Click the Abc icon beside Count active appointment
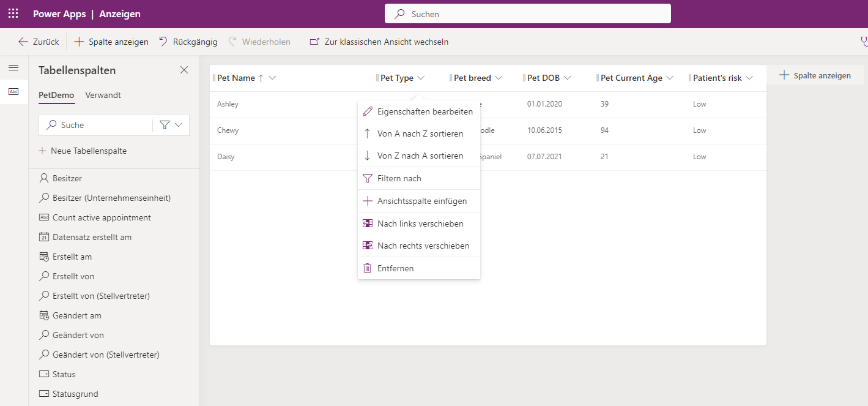The width and height of the screenshot is (868, 406). coord(43,217)
